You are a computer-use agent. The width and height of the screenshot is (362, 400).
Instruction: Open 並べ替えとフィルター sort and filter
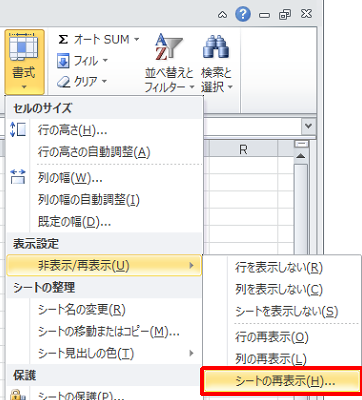[169, 63]
